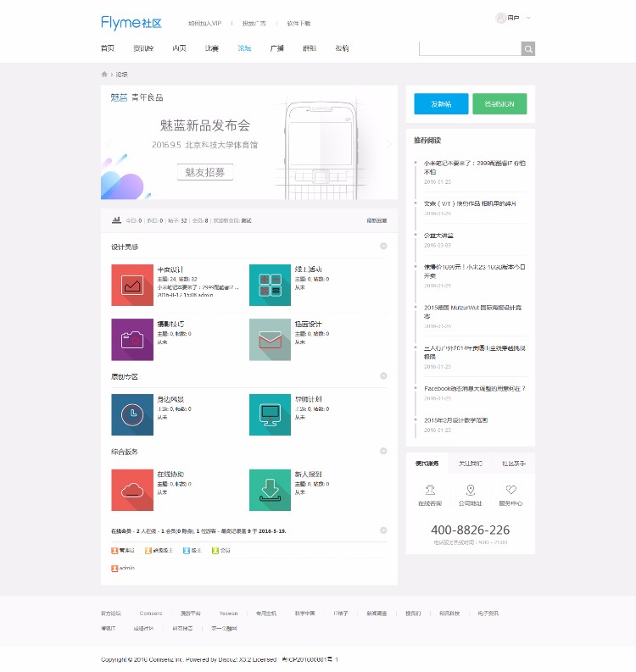This screenshot has height=672, width=636.
Task: Open the 投稿 nav item
Action: tap(343, 48)
